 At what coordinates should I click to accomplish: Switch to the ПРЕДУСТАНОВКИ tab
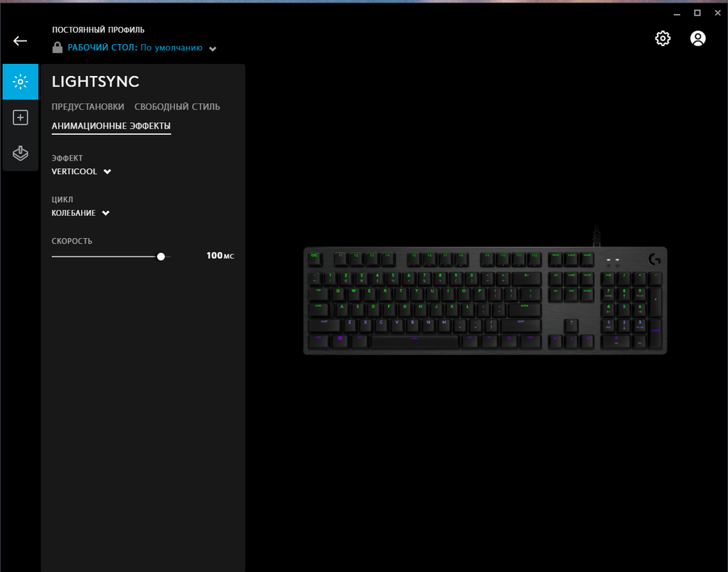click(x=87, y=107)
